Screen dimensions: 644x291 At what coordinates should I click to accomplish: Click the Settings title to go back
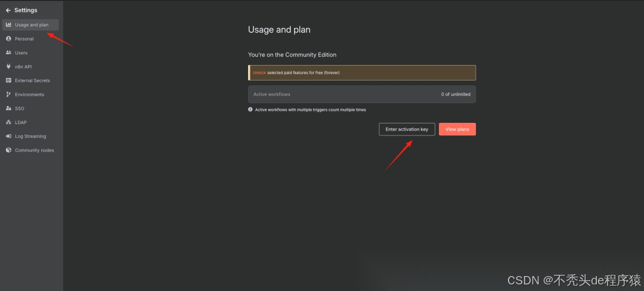26,10
